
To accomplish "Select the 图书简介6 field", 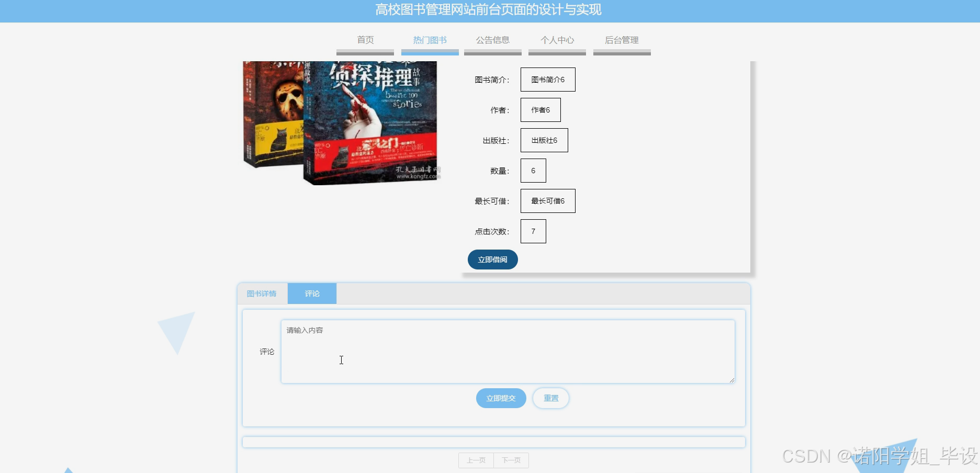I will [x=548, y=79].
